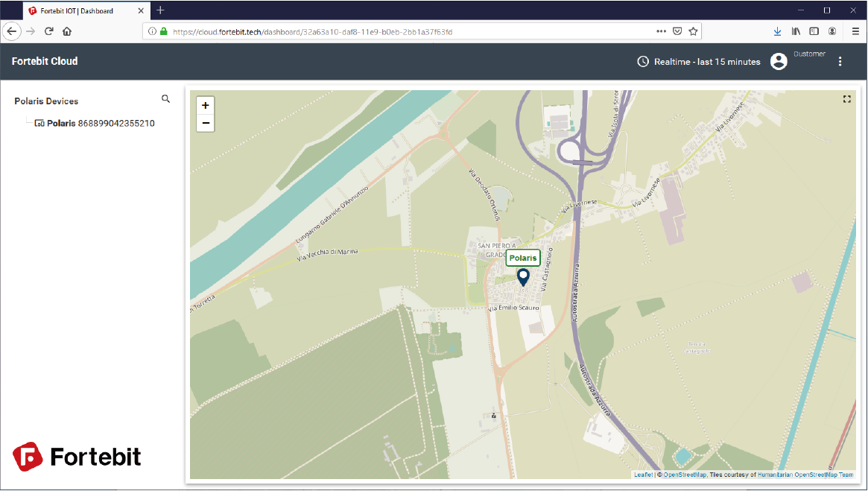Screen dimensions: 868x491
Task: Select the Fortebit IOT Dashboard tab
Action: point(86,10)
